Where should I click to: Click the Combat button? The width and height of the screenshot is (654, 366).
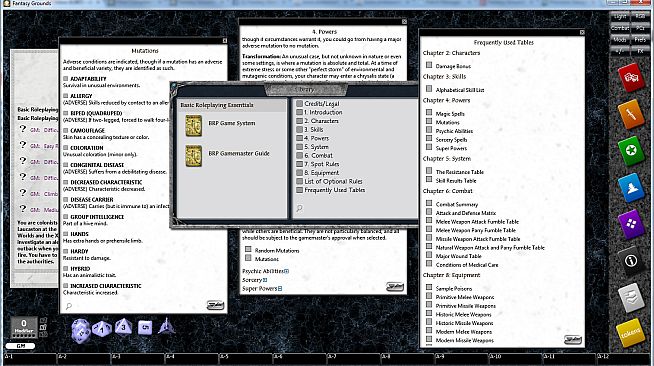[620, 28]
